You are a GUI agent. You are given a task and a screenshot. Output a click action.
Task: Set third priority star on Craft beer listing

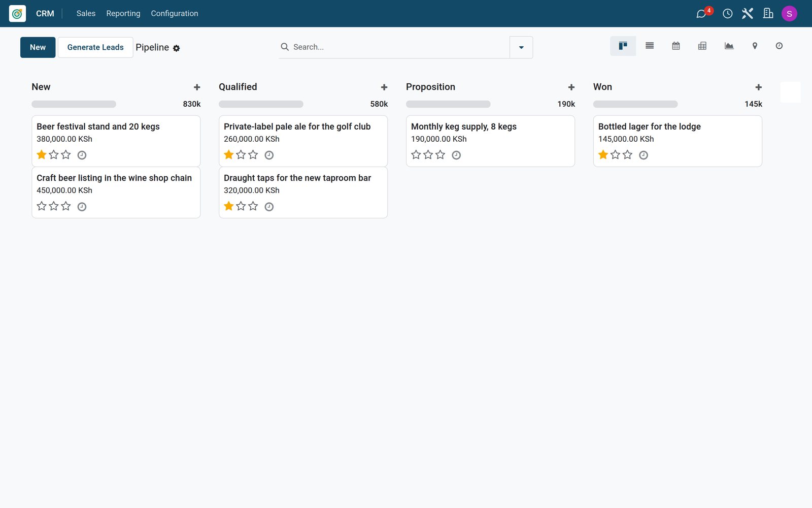[x=66, y=206]
